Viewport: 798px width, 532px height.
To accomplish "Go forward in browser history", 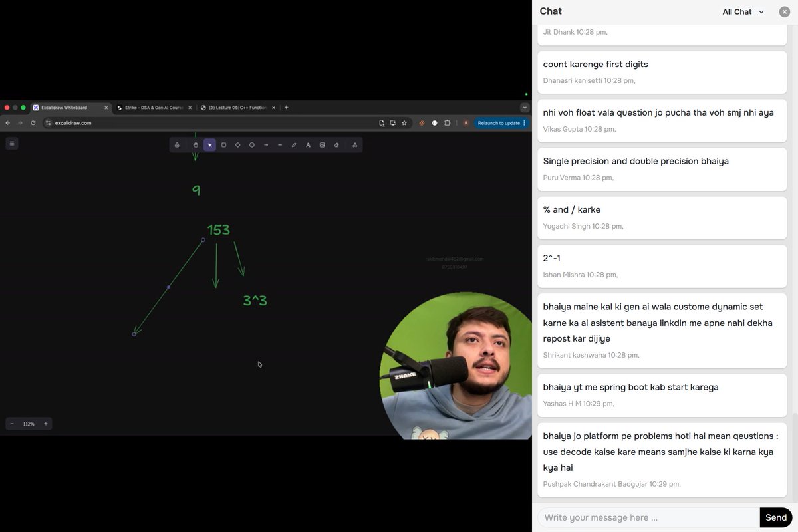I will [x=21, y=123].
